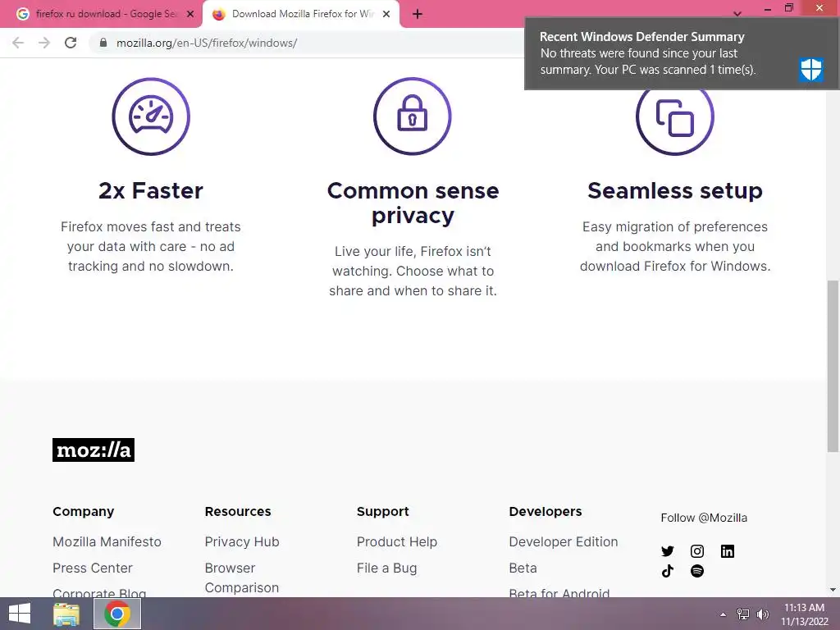The height and width of the screenshot is (630, 840).
Task: Click the browser forward arrow
Action: point(44,43)
